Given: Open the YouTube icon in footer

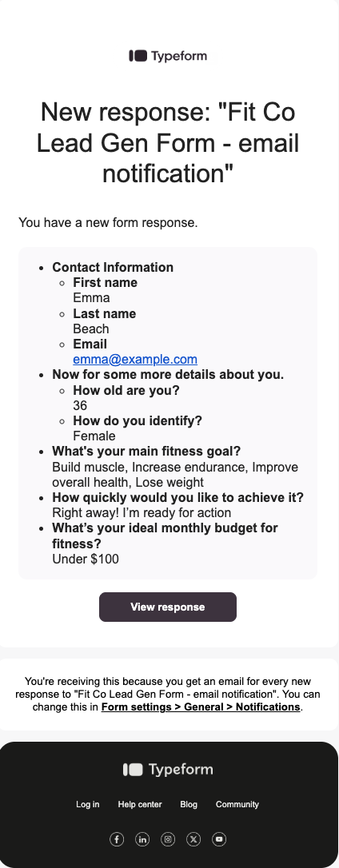Looking at the screenshot, I should tap(219, 839).
